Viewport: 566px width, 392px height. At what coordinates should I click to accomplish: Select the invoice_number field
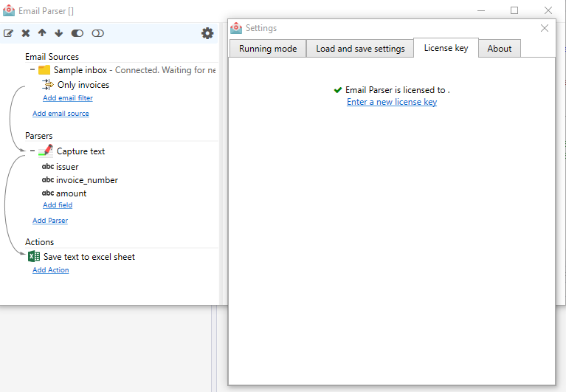(86, 180)
